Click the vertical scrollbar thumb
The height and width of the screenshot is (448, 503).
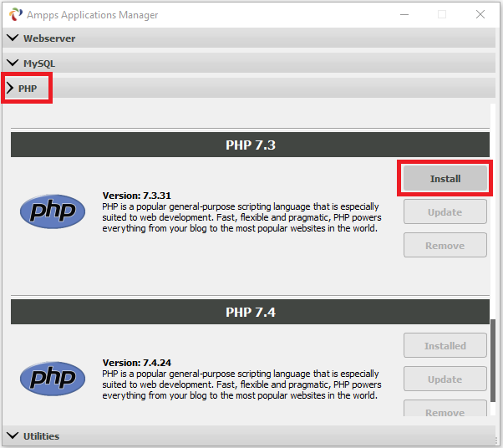point(493,361)
